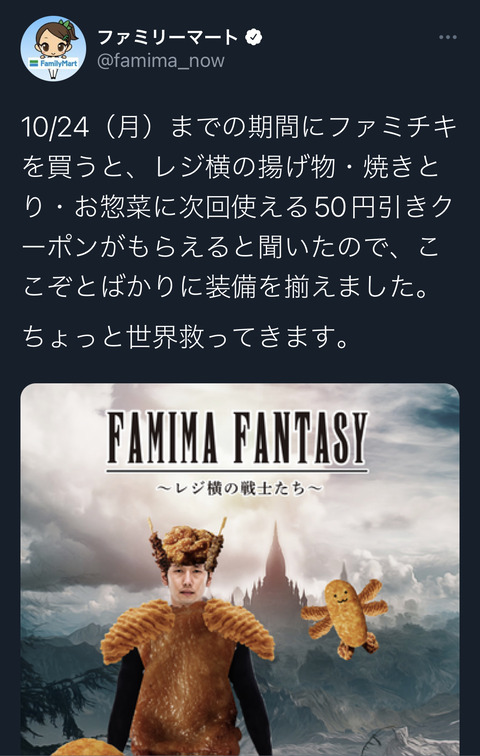Open the three-dot more options menu
Screen dimensions: 480x756
tap(447, 38)
